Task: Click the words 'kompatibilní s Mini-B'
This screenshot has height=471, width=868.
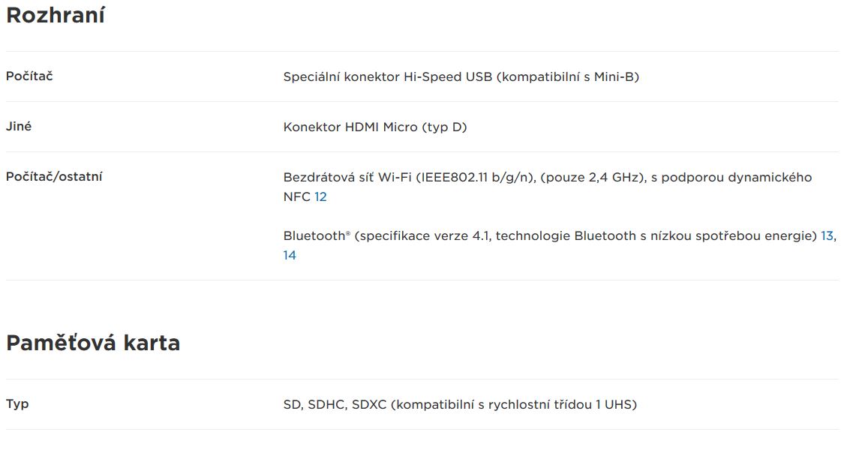Action: tap(568, 77)
